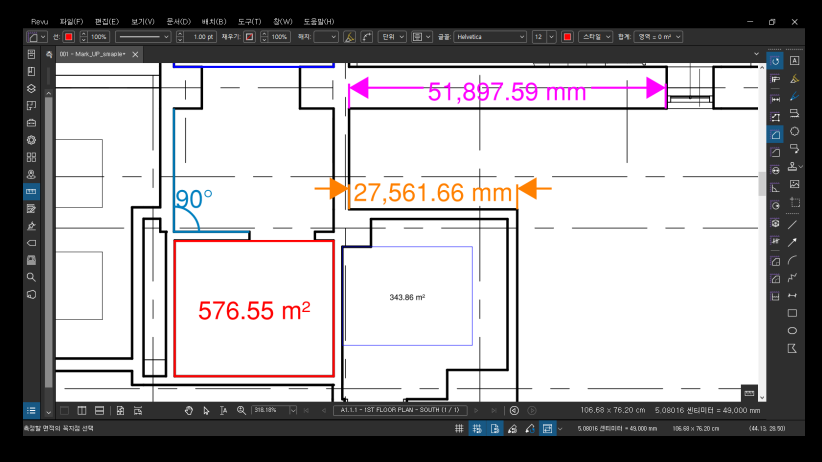822x462 pixels.
Task: Toggle snap to grid in status bar
Action: coord(477,428)
